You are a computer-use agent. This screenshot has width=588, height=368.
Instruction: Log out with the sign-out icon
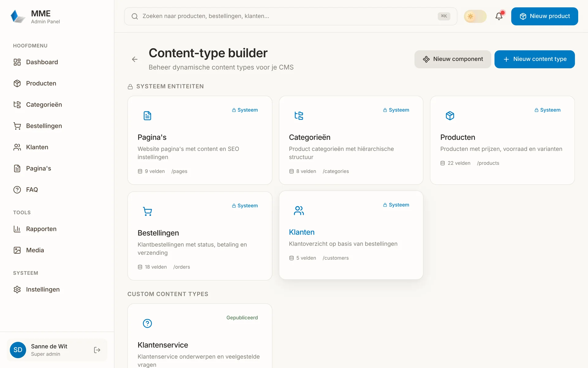click(97, 350)
